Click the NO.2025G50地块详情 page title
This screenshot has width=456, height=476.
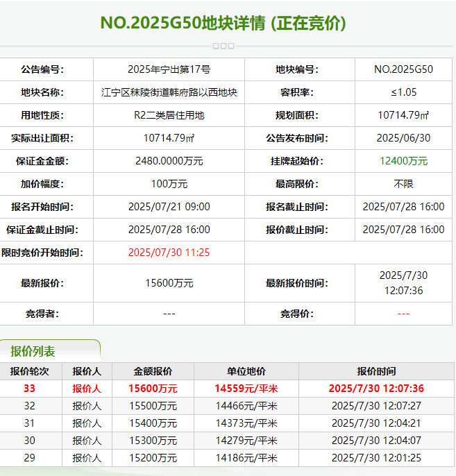coord(223,23)
